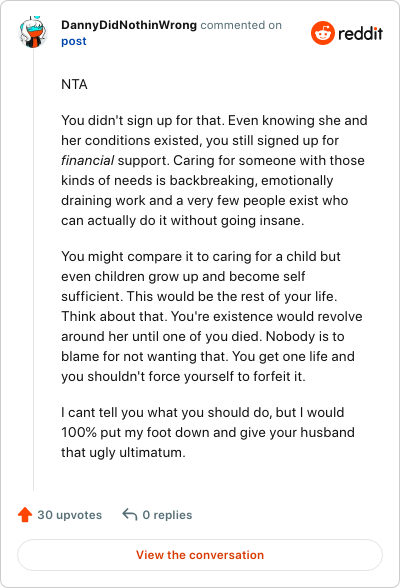Click the italic word "financial"
Image resolution: width=400 pixels, height=588 pixels.
coord(87,160)
